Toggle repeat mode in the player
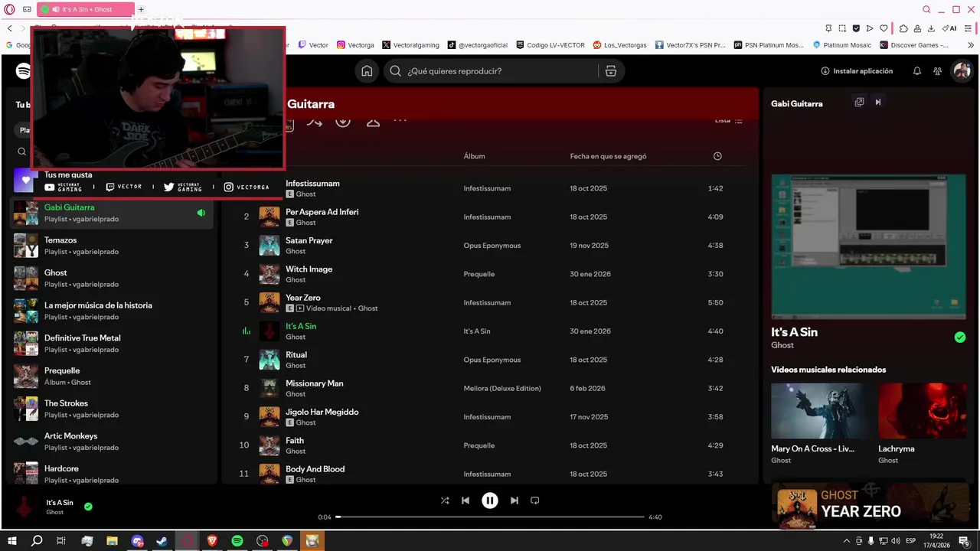Viewport: 980px width, 551px height. [x=535, y=500]
